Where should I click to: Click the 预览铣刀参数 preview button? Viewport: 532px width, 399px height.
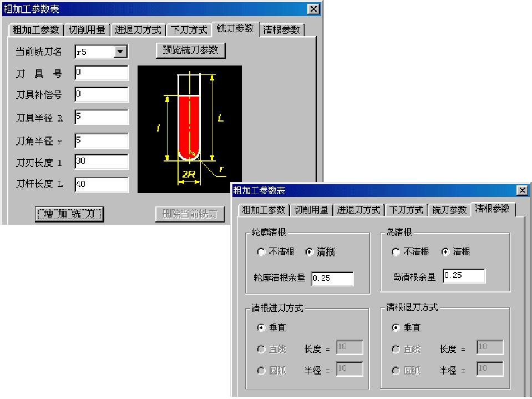(191, 50)
